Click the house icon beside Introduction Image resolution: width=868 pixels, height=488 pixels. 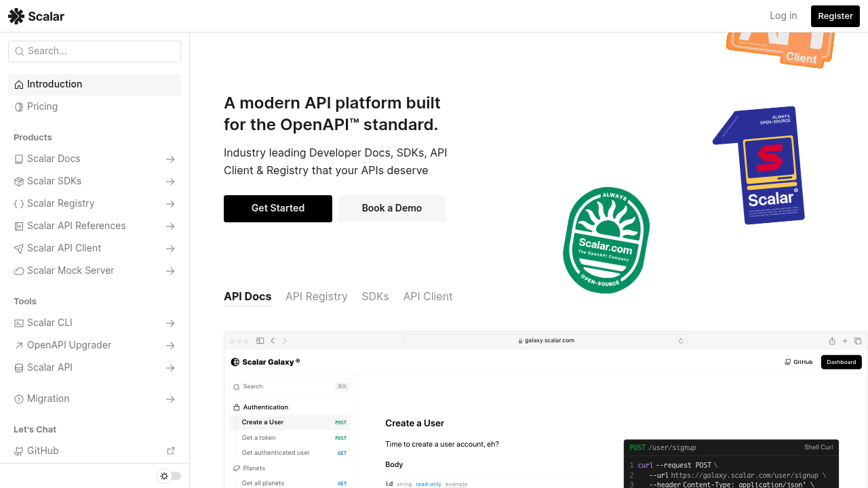pyautogui.click(x=19, y=85)
